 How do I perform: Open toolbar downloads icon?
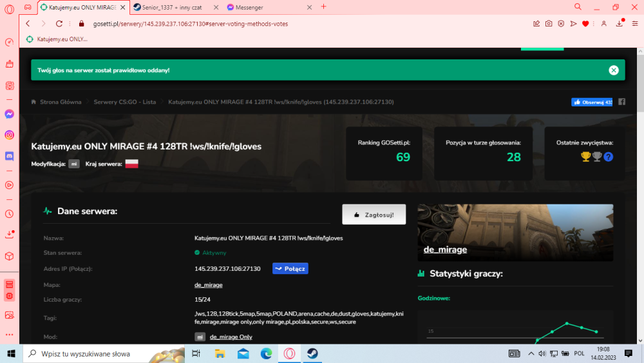[x=620, y=23]
